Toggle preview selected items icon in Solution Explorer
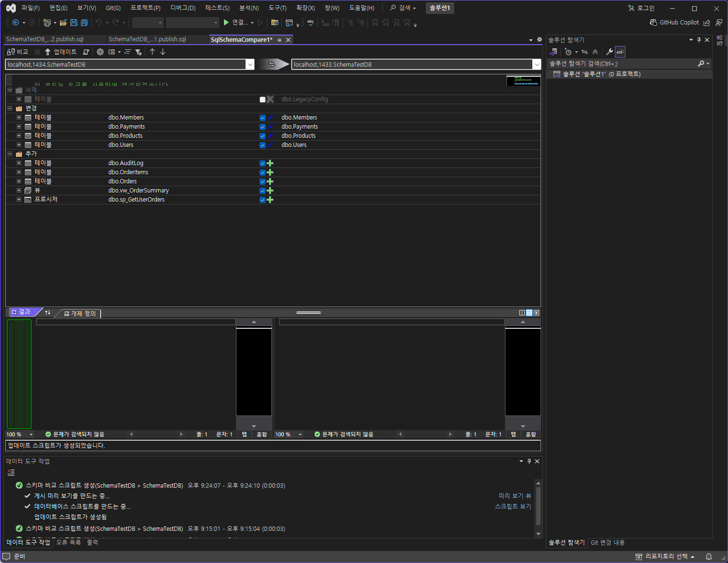728x563 pixels. click(x=620, y=52)
